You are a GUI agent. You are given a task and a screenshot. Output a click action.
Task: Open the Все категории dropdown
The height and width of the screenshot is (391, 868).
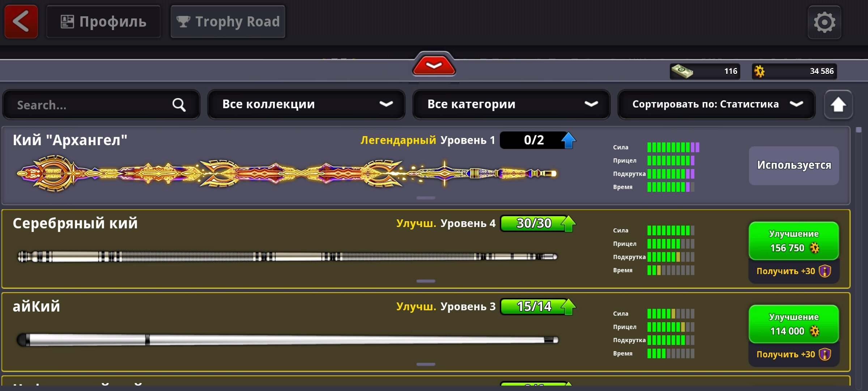(511, 104)
